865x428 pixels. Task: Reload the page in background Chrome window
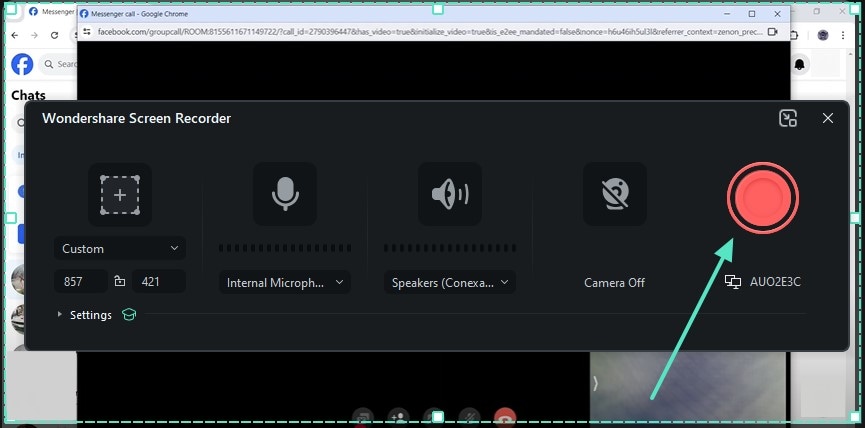click(54, 35)
